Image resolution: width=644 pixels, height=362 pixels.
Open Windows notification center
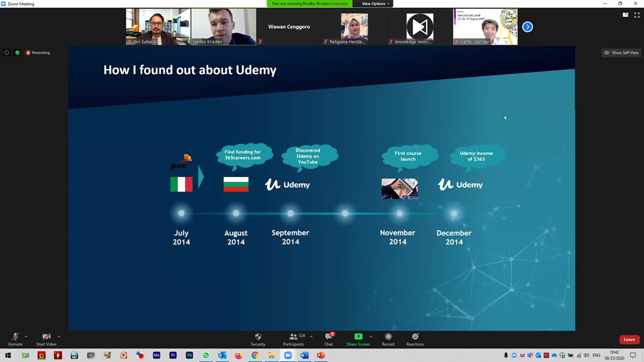[633, 355]
